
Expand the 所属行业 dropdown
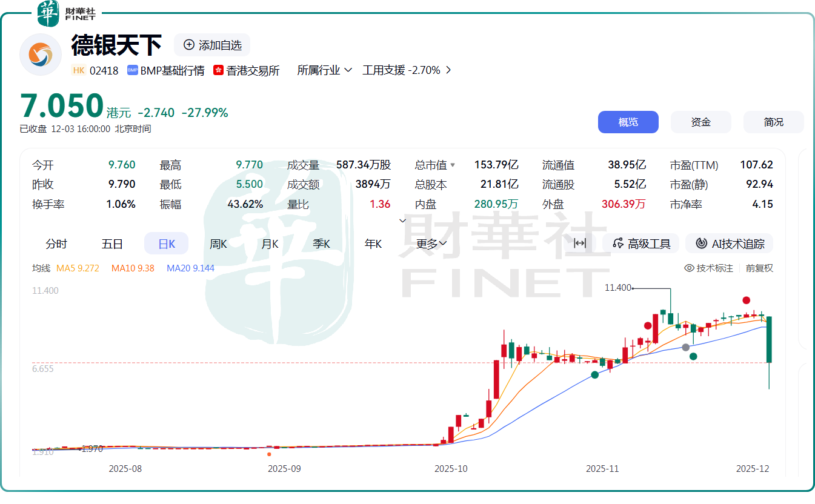coord(324,70)
